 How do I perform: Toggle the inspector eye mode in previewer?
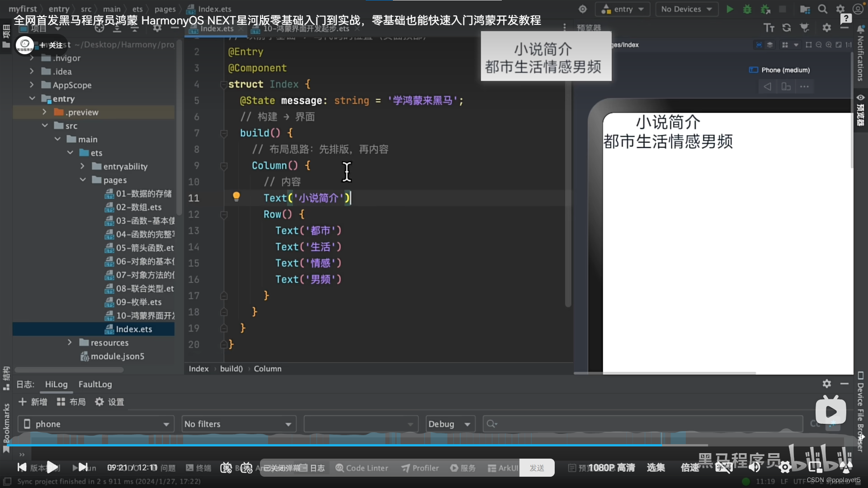click(759, 45)
